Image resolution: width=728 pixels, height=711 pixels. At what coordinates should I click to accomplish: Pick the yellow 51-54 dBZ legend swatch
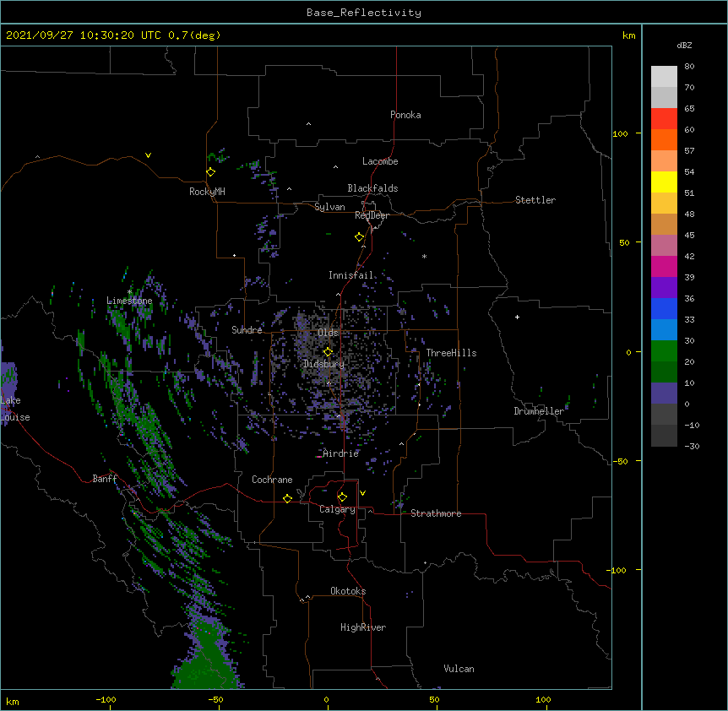(x=664, y=182)
